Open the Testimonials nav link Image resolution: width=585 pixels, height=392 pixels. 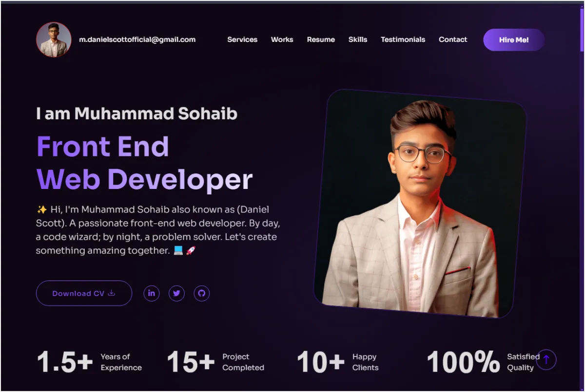(403, 39)
